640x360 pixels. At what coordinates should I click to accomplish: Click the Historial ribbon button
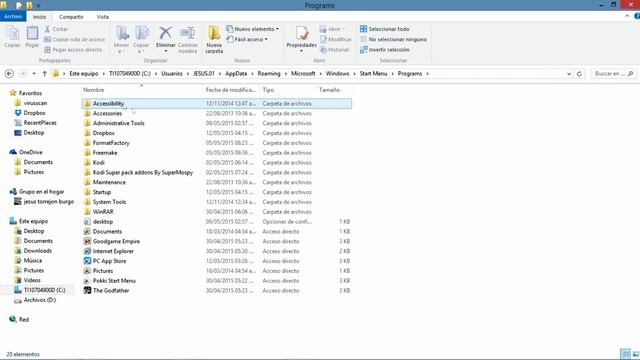click(x=334, y=50)
